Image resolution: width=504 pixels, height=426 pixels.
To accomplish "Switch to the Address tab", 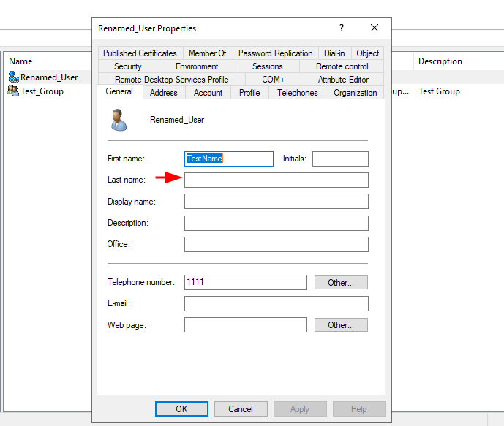I will [163, 93].
